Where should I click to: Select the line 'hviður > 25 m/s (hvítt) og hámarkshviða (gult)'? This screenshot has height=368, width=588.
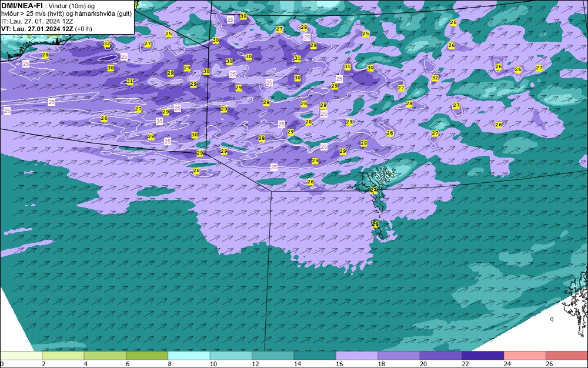click(66, 14)
